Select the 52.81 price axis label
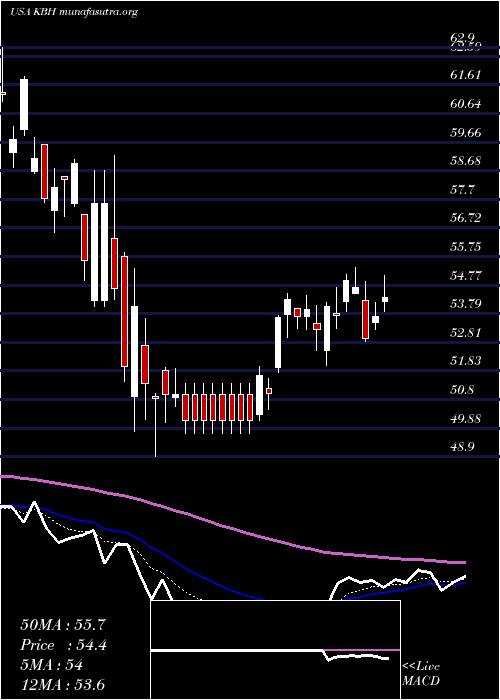Image resolution: width=500 pixels, height=700 pixels. point(466,333)
